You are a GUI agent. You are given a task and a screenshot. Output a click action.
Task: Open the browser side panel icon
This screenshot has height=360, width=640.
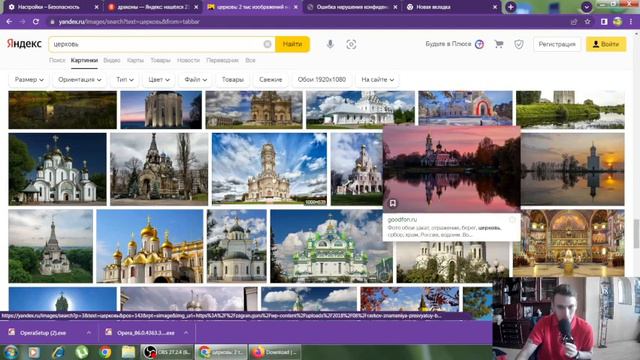point(604,22)
